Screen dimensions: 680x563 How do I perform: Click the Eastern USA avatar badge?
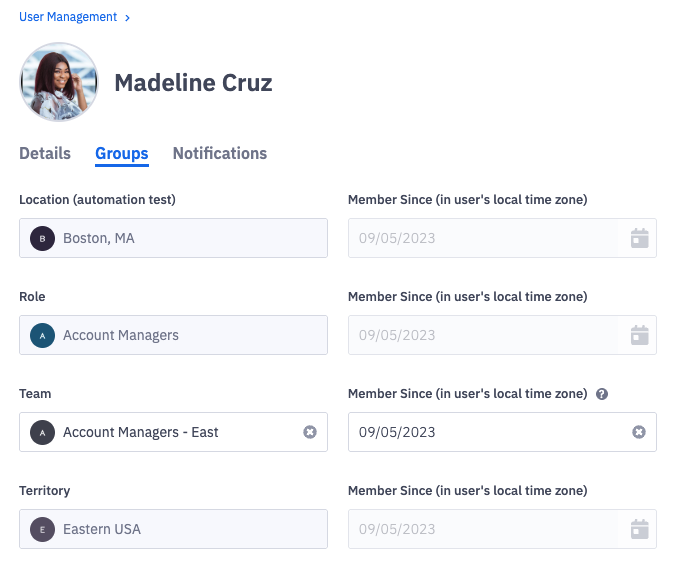click(x=42, y=529)
